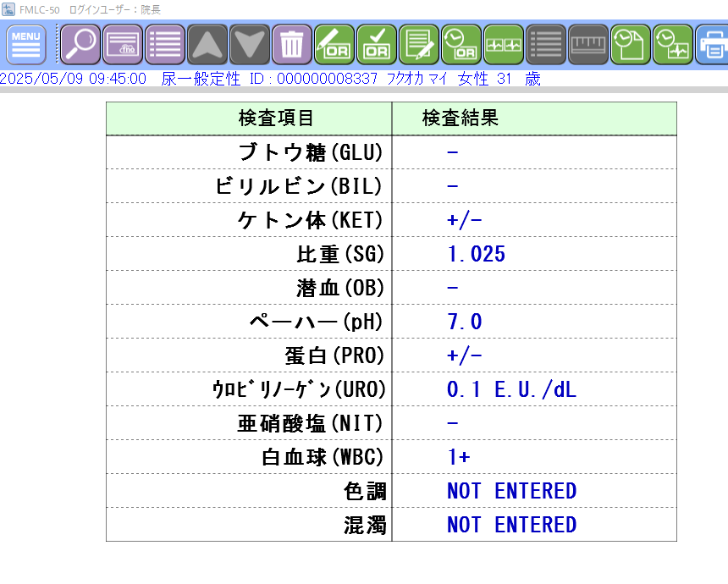
Task: Click the gray up arrow icon
Action: [x=207, y=45]
